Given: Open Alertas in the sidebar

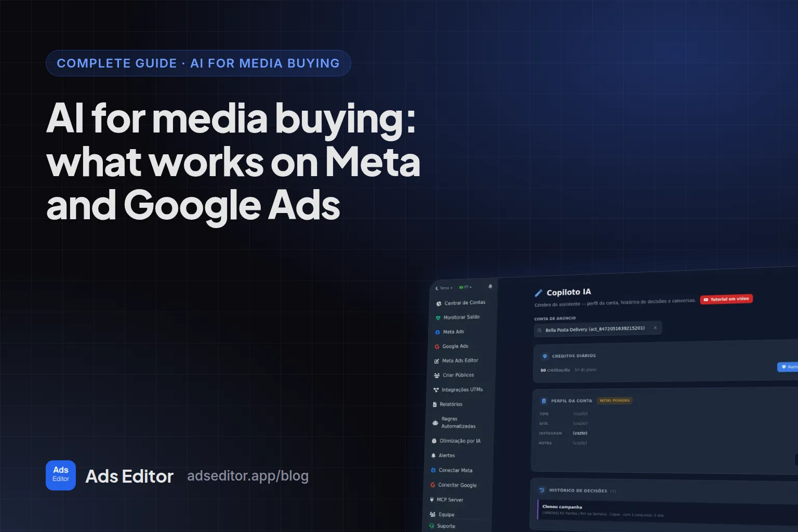Looking at the screenshot, I should point(443,456).
